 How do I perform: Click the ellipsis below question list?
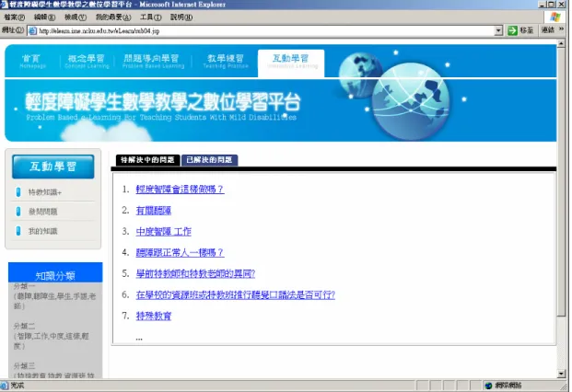point(139,339)
